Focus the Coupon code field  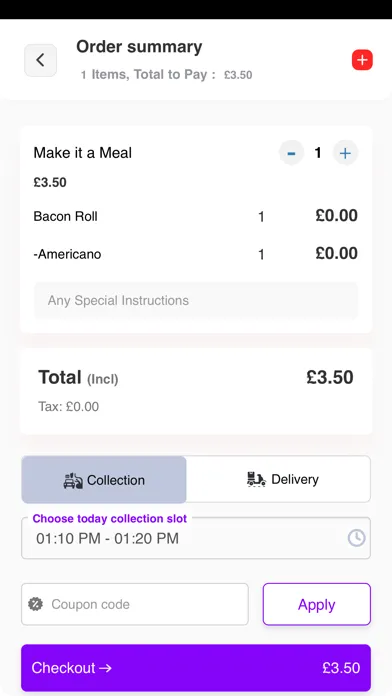[x=135, y=604]
